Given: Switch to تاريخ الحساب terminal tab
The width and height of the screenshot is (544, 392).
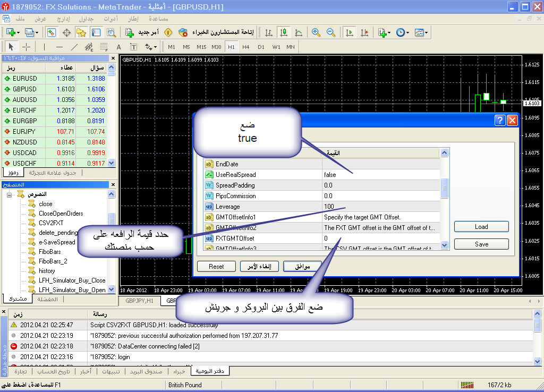Looking at the screenshot, I should [54, 371].
